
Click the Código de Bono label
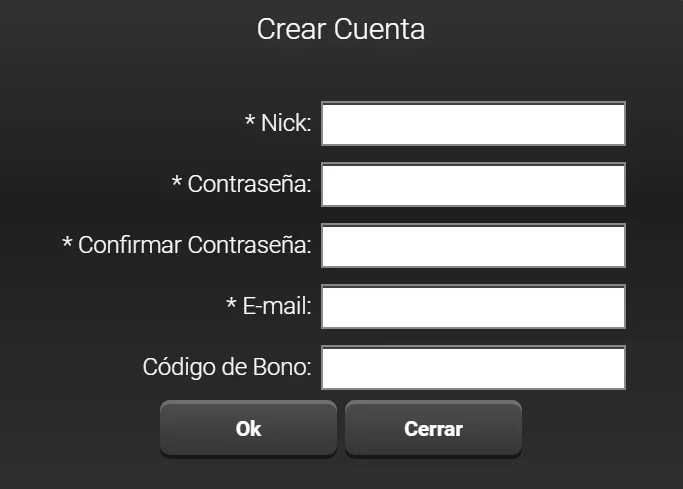tap(227, 369)
